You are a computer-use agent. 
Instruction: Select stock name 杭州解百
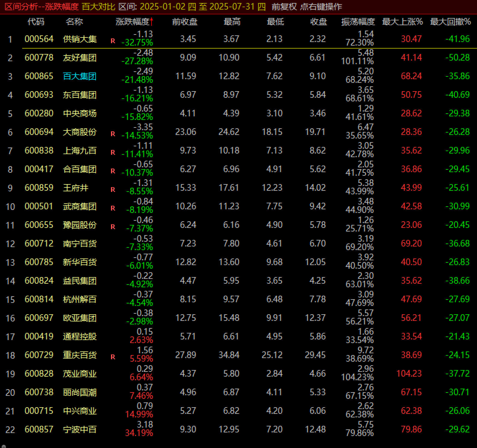[x=80, y=299]
